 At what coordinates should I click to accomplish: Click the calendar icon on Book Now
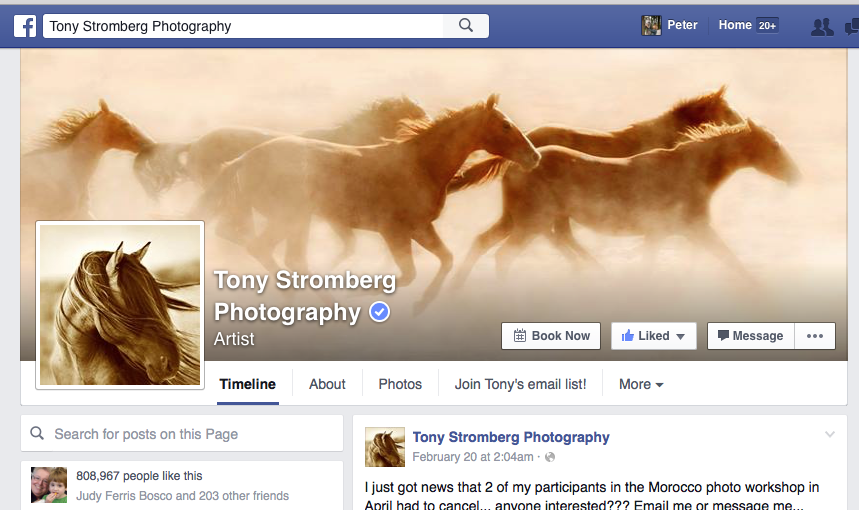(x=519, y=336)
